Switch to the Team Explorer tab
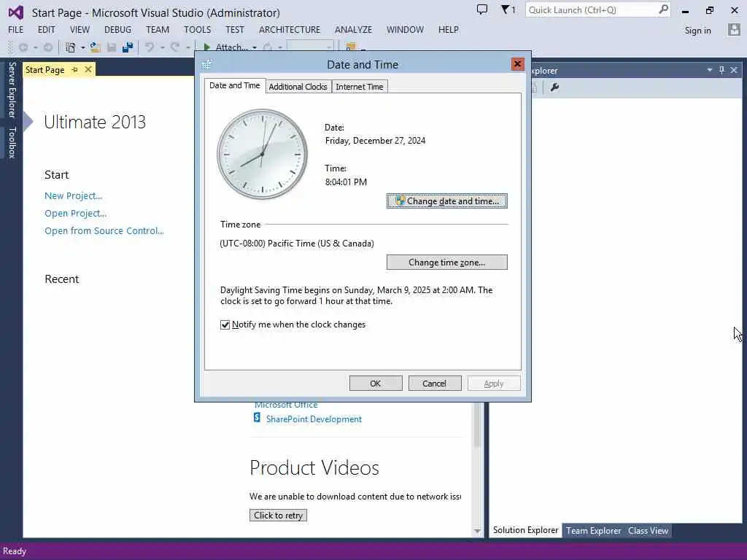 tap(593, 531)
